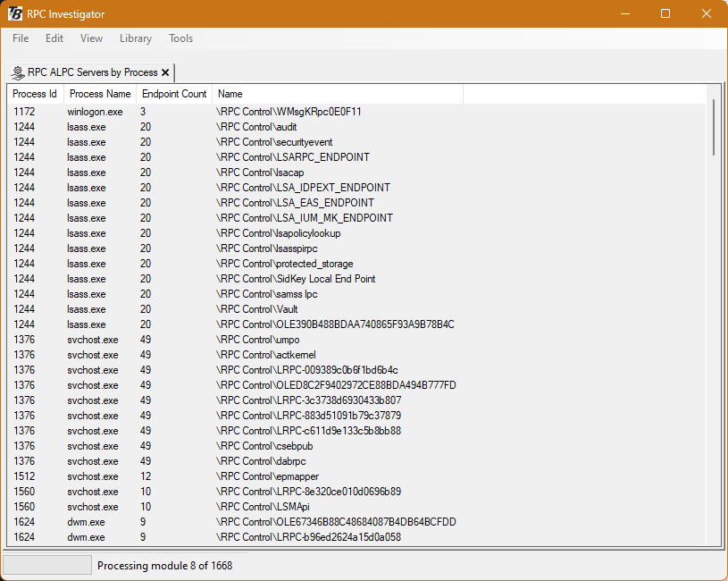Click svchost.exe name in the umpo row
Image resolution: width=728 pixels, height=581 pixels.
click(92, 340)
